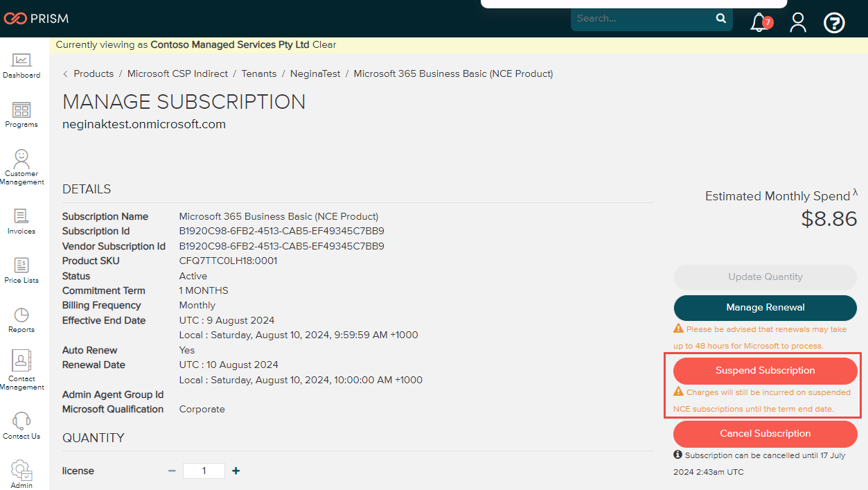Increase license quantity with plus button
This screenshot has height=490, width=868.
tap(236, 471)
